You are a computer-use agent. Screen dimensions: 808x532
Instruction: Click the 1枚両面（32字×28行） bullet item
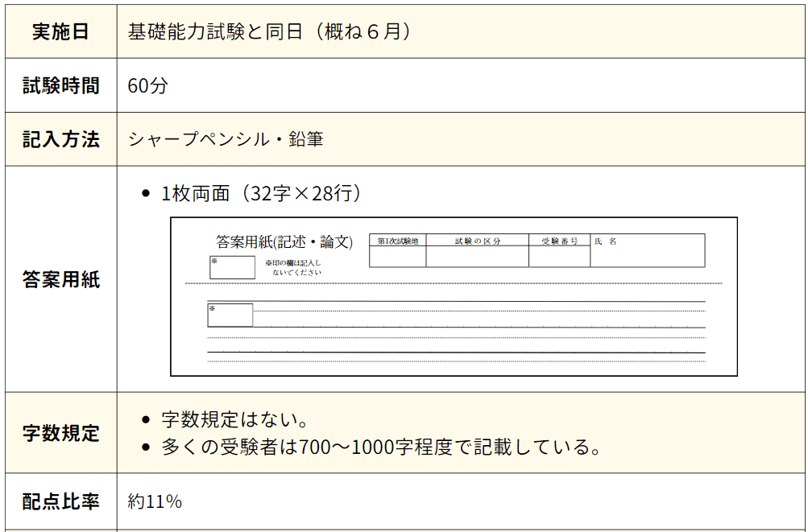tap(261, 193)
